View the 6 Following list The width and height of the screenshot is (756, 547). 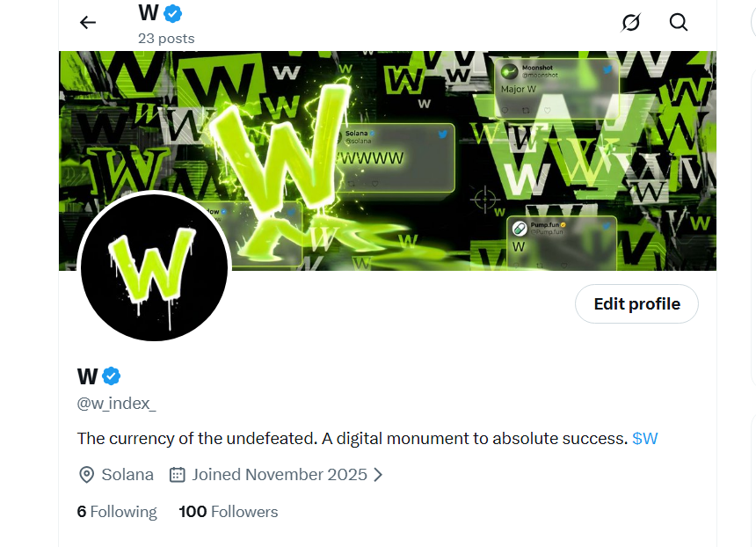[117, 512]
